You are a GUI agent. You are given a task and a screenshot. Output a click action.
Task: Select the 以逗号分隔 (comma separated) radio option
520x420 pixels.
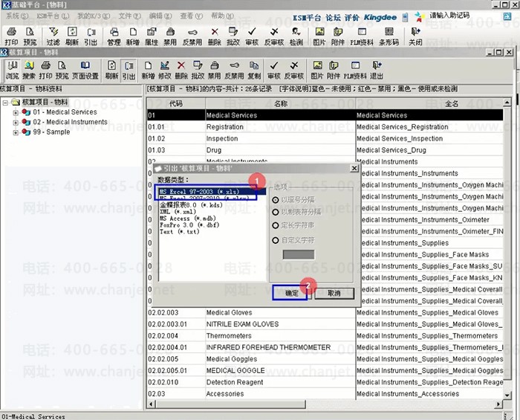tap(276, 200)
